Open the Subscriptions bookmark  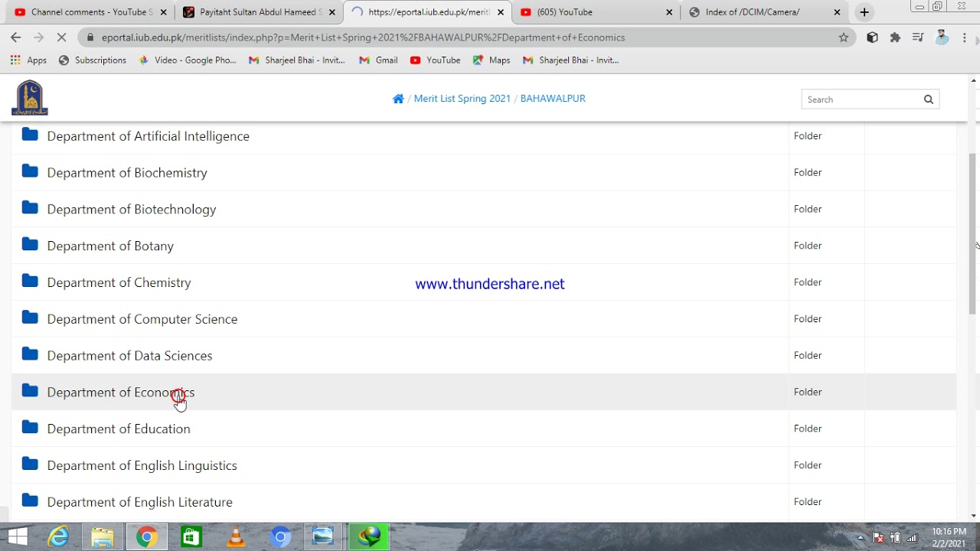(x=93, y=60)
